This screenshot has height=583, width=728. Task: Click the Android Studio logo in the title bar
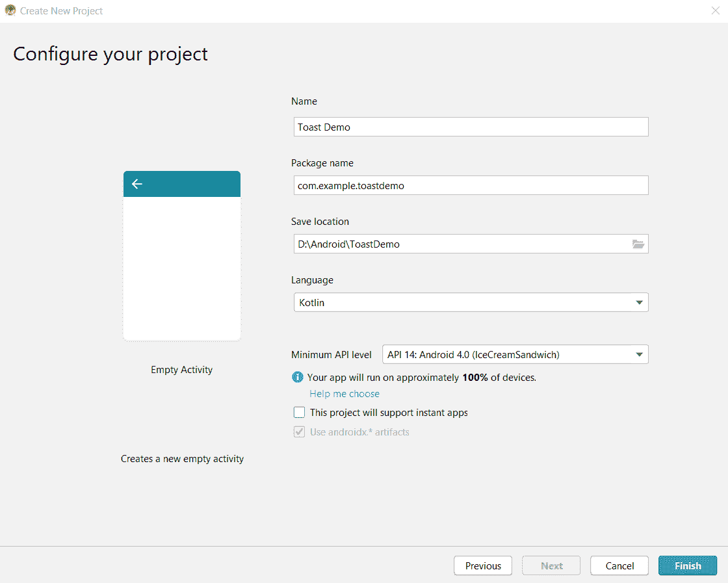10,10
